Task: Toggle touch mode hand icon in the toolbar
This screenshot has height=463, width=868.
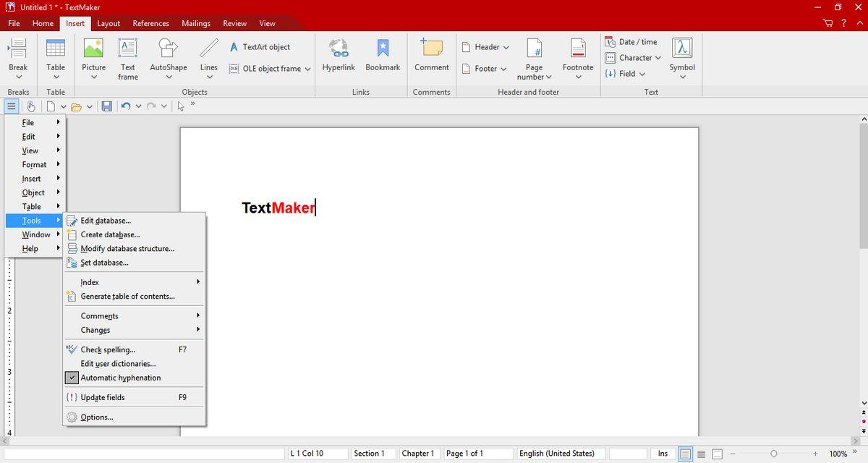Action: click(31, 106)
